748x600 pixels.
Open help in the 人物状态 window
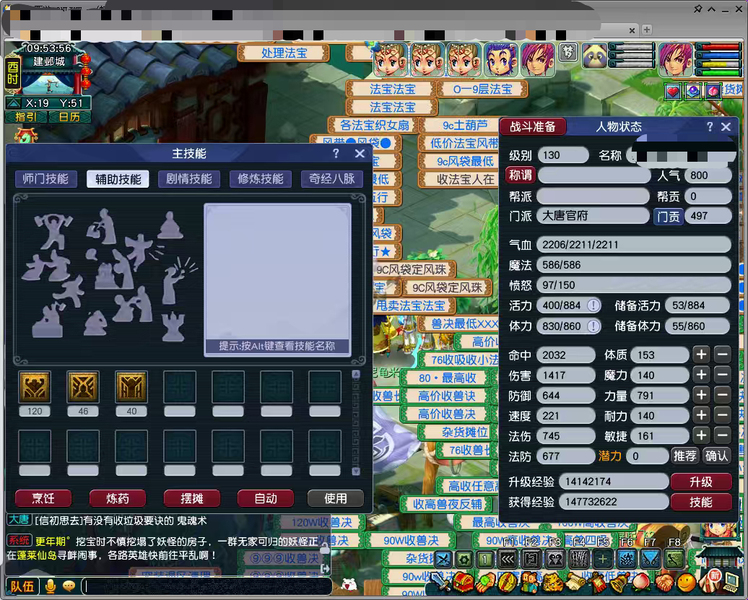tap(709, 127)
